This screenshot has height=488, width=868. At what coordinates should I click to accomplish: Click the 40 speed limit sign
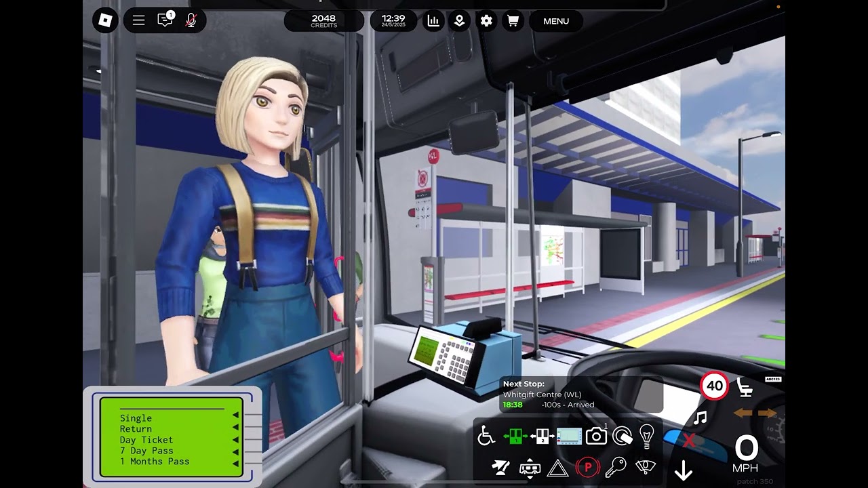pos(715,386)
